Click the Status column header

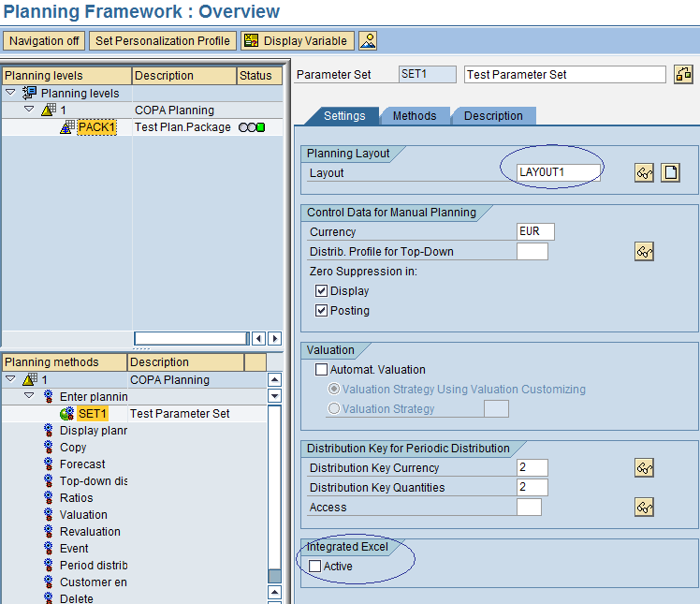point(259,76)
